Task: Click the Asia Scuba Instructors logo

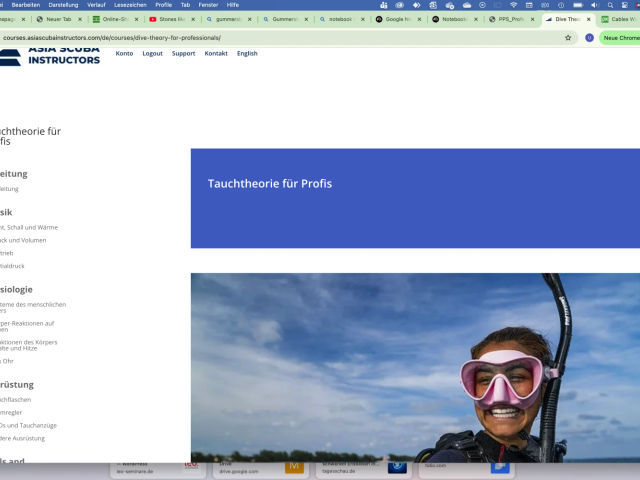Action: [x=50, y=56]
